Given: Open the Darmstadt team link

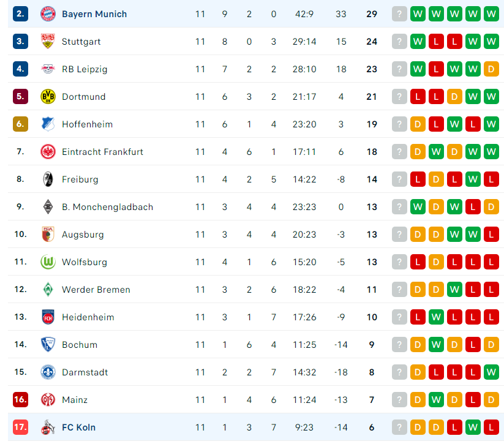Looking at the screenshot, I should [x=85, y=372].
